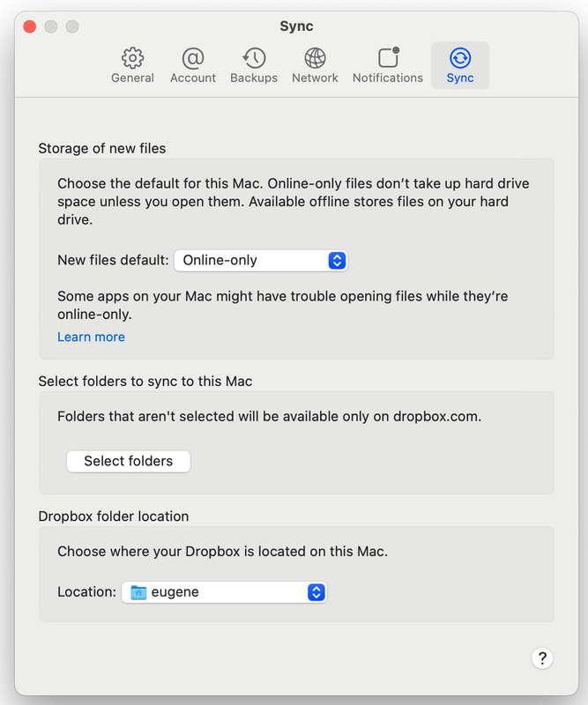Open Network settings using the globe icon
588x705 pixels.
pyautogui.click(x=314, y=57)
